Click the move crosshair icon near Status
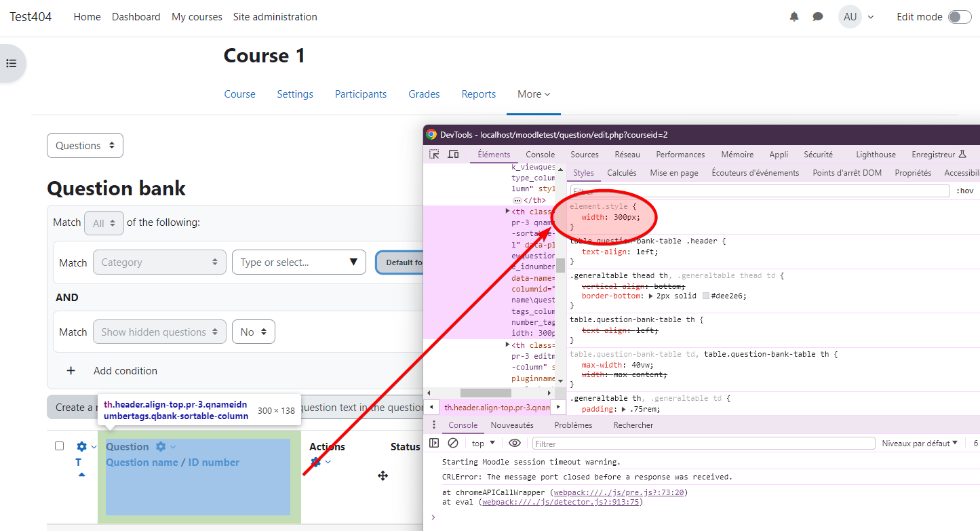 (383, 476)
